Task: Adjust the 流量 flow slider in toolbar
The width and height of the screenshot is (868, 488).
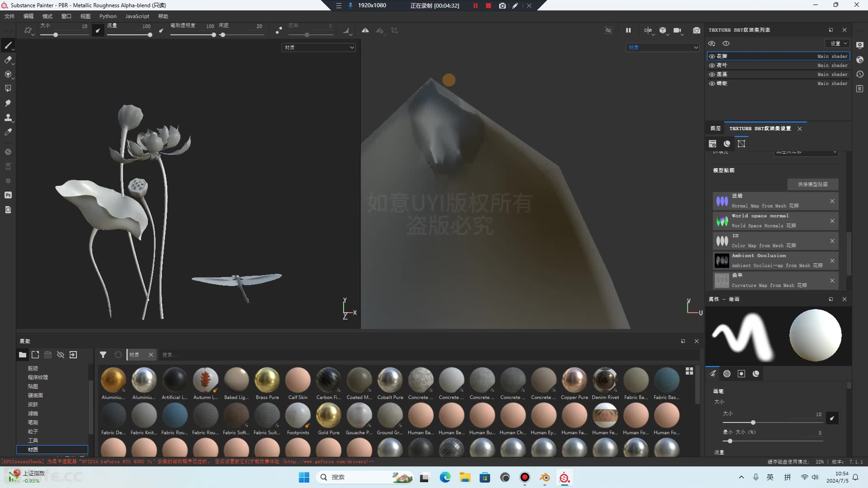Action: coord(130,35)
